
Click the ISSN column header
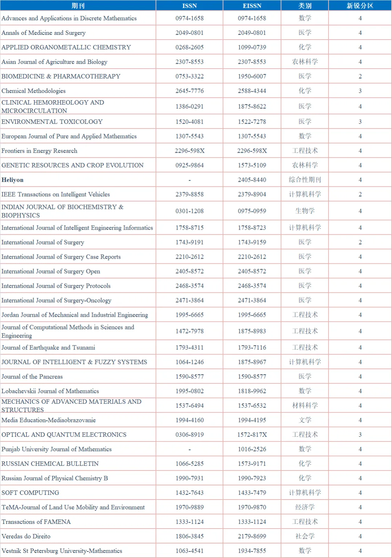click(189, 5)
